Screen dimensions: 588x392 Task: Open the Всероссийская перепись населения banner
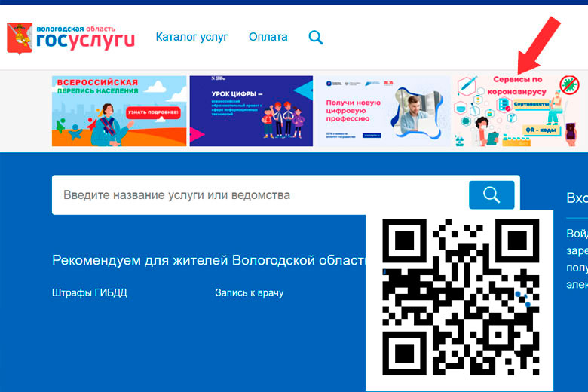click(119, 111)
